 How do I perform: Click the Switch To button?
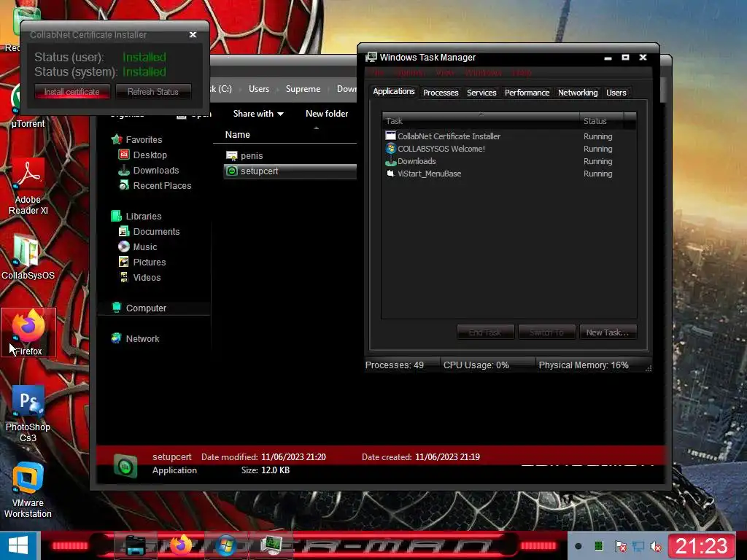click(546, 332)
